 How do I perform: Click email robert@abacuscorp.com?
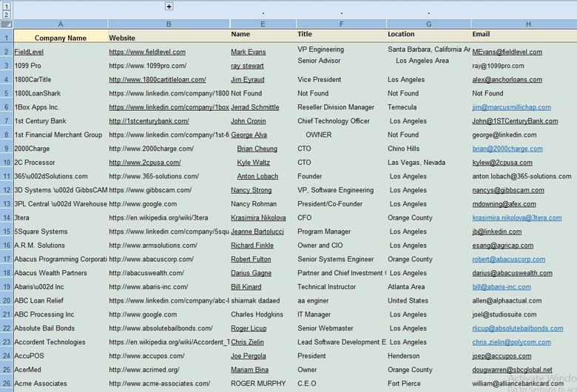click(x=509, y=259)
